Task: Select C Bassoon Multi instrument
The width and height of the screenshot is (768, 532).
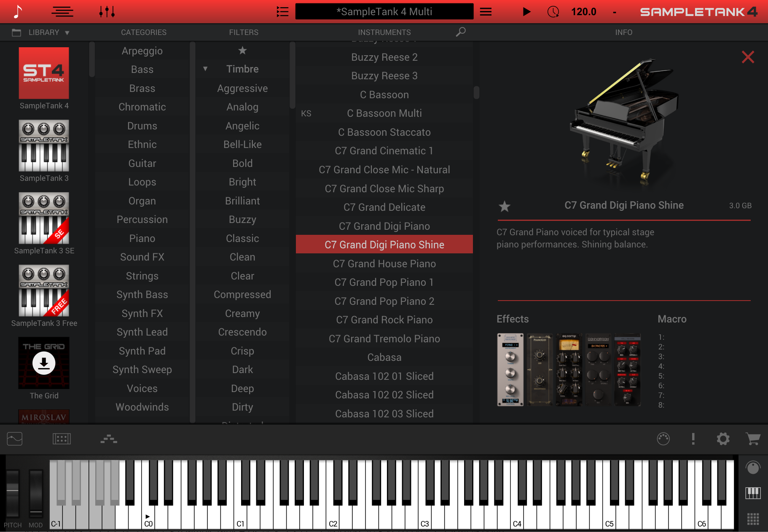Action: pyautogui.click(x=384, y=113)
